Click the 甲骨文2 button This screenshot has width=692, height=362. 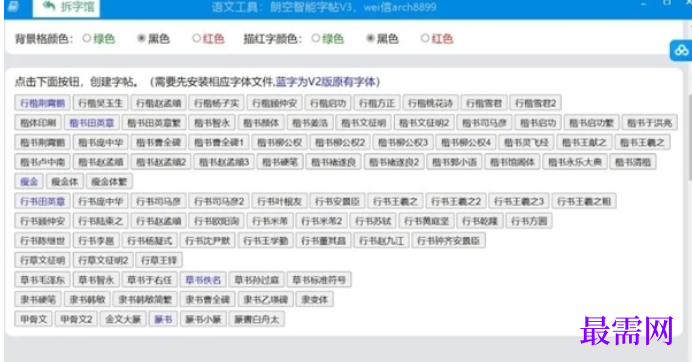pos(76,319)
